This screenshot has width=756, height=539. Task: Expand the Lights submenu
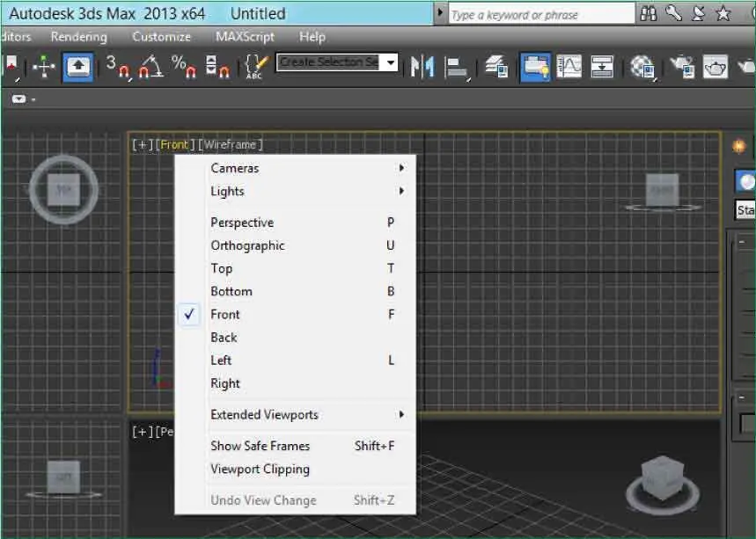tap(295, 191)
